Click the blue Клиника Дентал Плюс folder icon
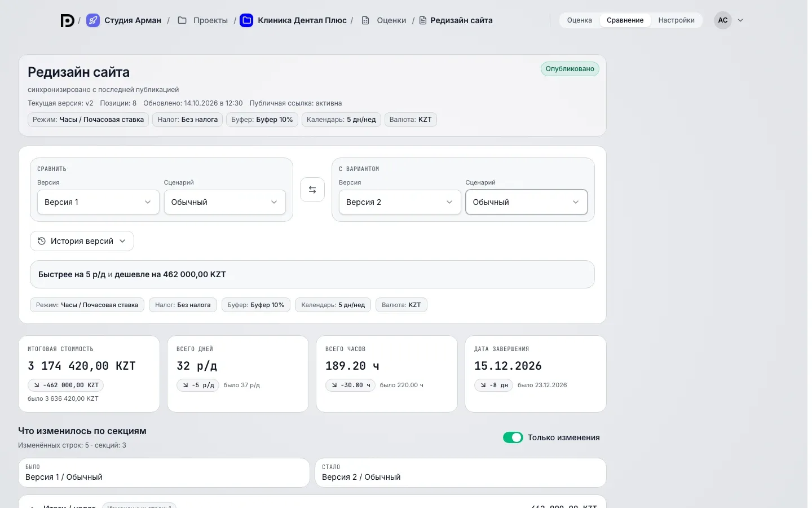812x508 pixels. [246, 20]
